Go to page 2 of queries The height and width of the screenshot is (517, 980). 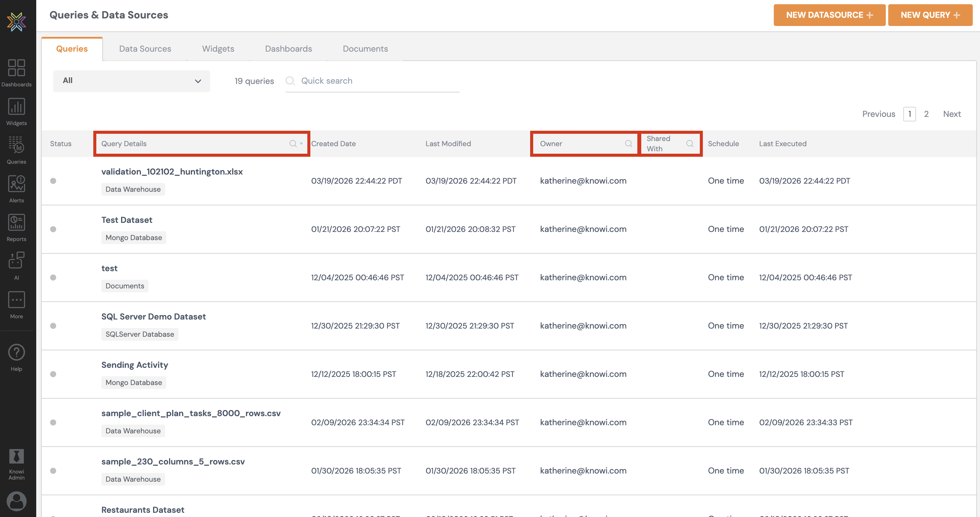click(926, 114)
